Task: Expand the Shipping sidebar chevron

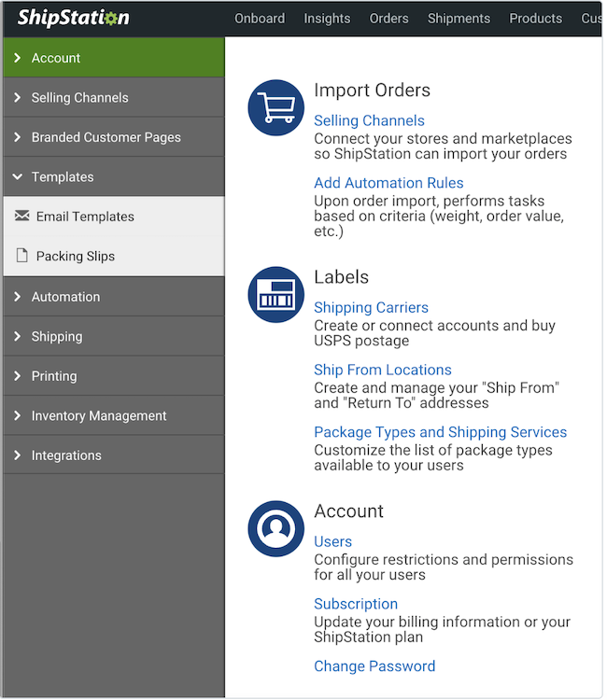Action: click(17, 337)
